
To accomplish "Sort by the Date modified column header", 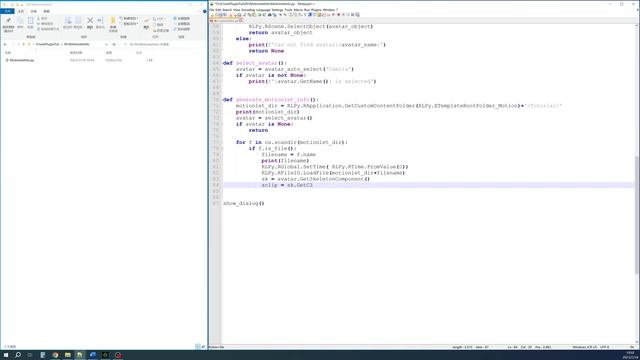I will coord(76,53).
